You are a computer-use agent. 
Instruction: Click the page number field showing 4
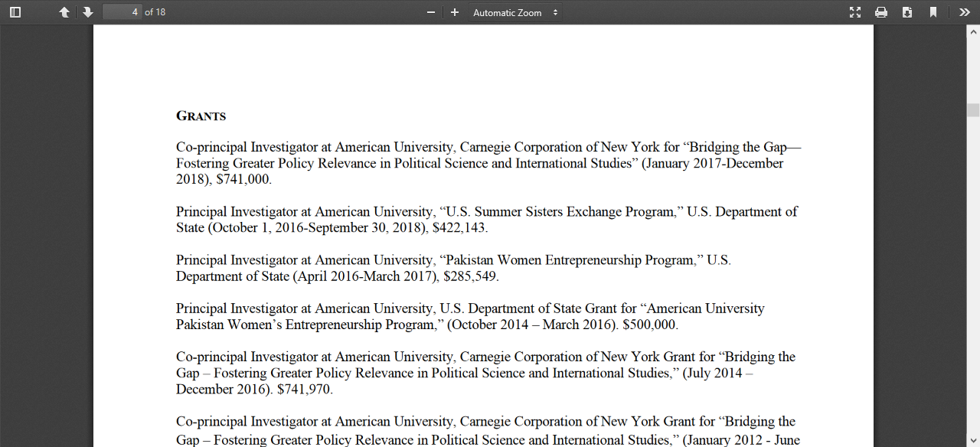[x=122, y=12]
